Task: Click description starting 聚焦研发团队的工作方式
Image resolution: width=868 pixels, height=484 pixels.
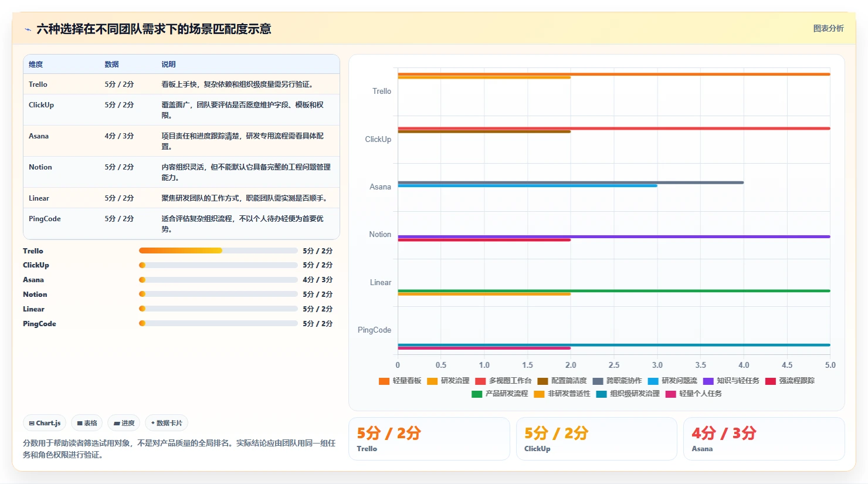Action: tap(244, 198)
